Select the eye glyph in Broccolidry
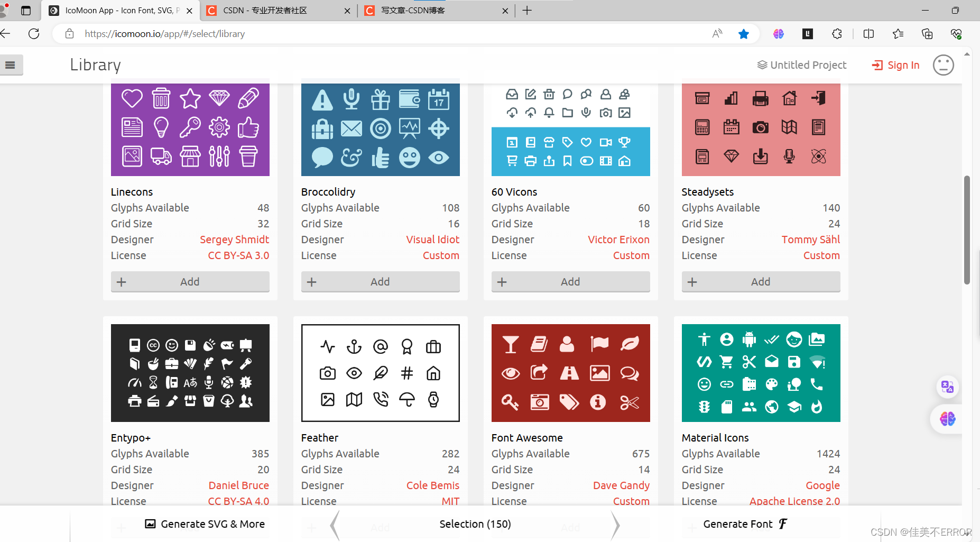980x542 pixels. coord(439,158)
